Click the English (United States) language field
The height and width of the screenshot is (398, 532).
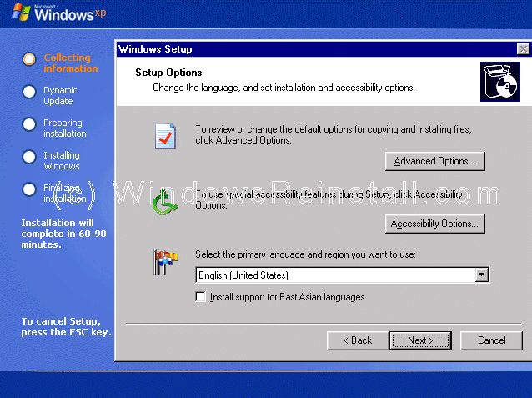coord(334,275)
